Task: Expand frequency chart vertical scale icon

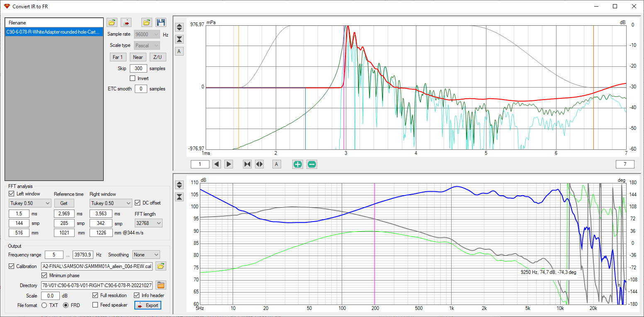Action: [x=179, y=185]
